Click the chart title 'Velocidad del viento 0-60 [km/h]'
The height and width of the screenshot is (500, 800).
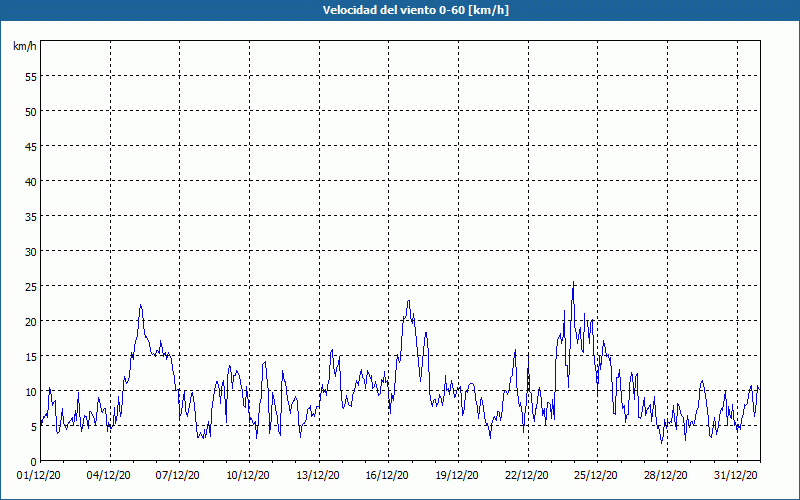(x=415, y=10)
